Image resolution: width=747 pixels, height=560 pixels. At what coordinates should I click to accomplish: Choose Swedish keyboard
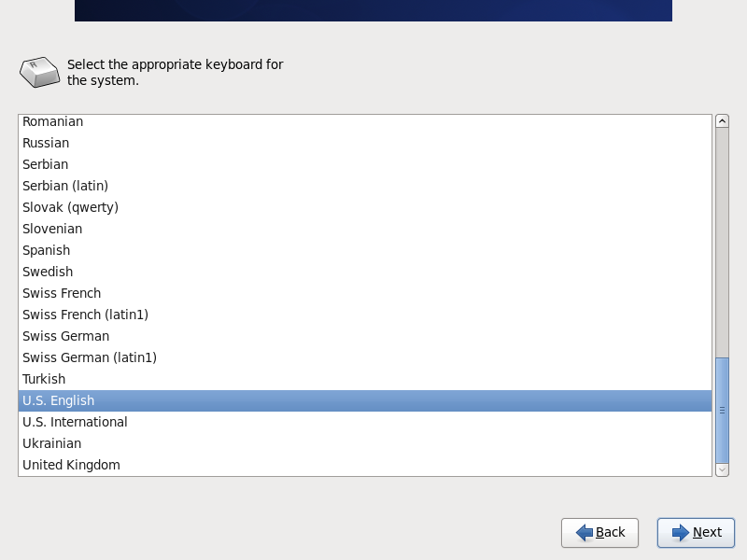(365, 272)
